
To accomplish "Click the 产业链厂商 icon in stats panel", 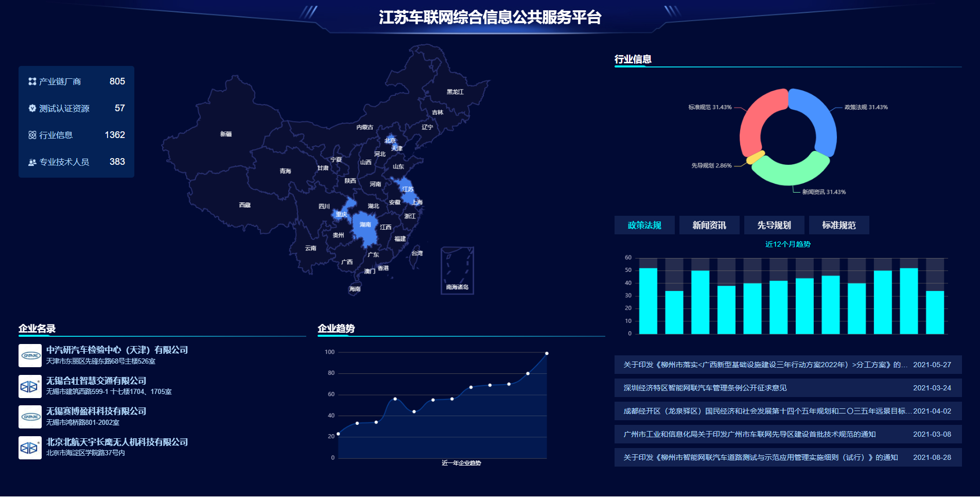I will point(32,81).
